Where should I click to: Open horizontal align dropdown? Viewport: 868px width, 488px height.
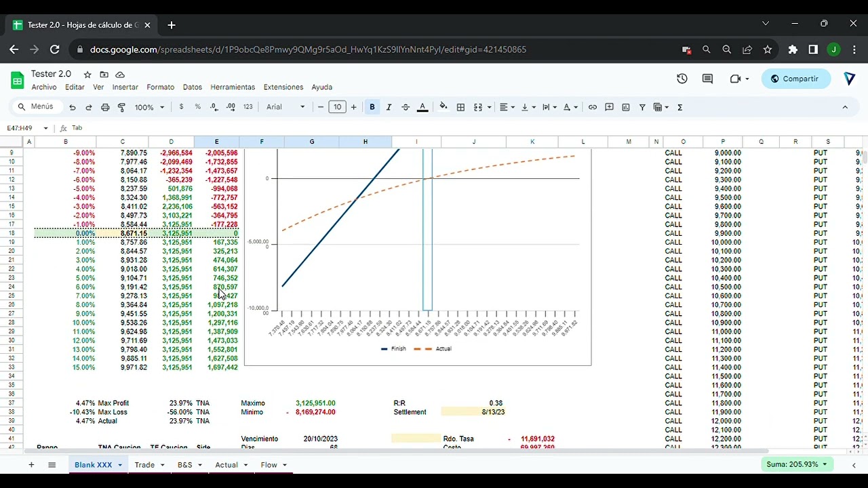coord(507,107)
